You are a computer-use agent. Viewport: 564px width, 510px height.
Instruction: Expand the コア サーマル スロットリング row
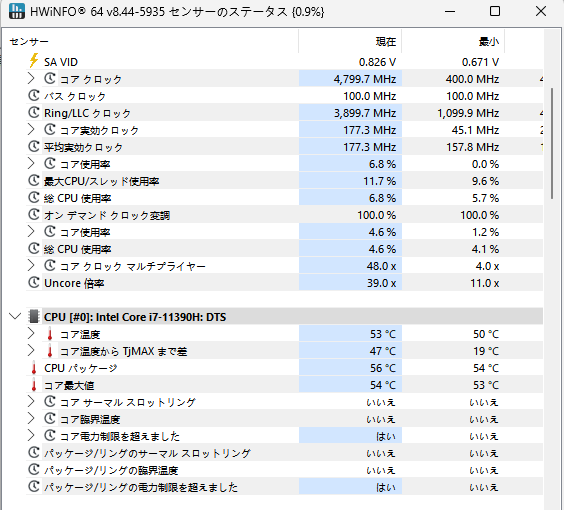click(31, 402)
